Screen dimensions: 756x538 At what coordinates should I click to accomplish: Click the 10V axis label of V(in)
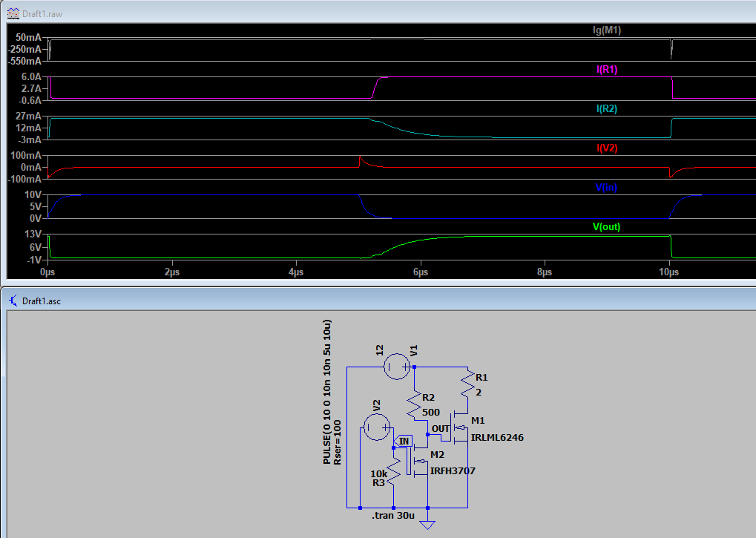tap(33, 194)
